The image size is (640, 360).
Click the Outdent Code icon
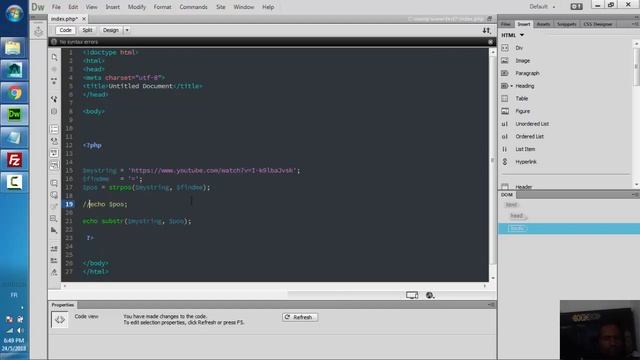pos(54,260)
